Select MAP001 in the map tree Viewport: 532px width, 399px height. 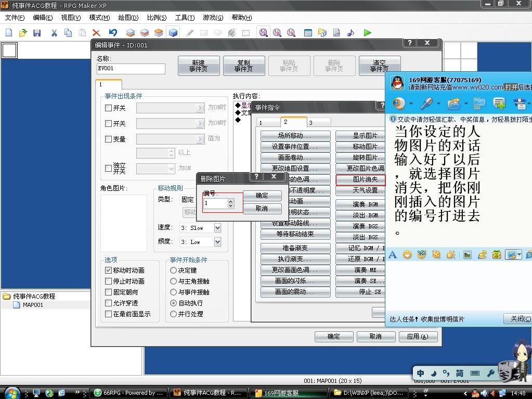click(33, 305)
